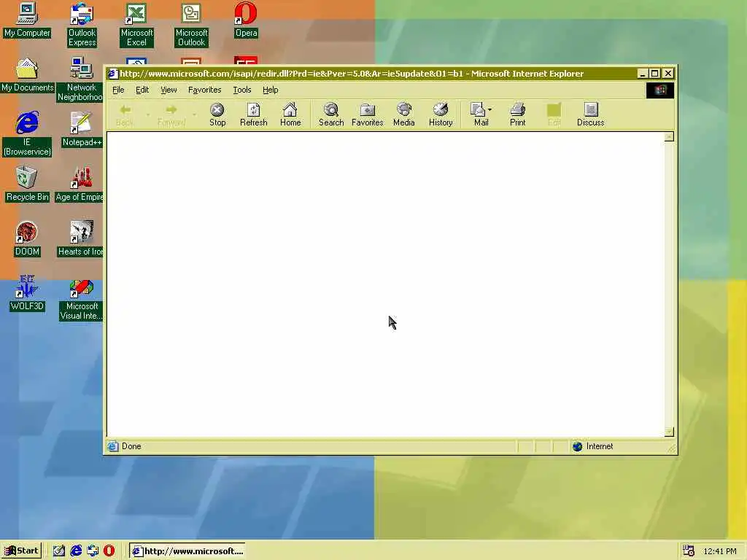Viewport: 747px width, 560px height.
Task: Select the Microsoft Excel desktop shortcut
Action: tap(136, 25)
